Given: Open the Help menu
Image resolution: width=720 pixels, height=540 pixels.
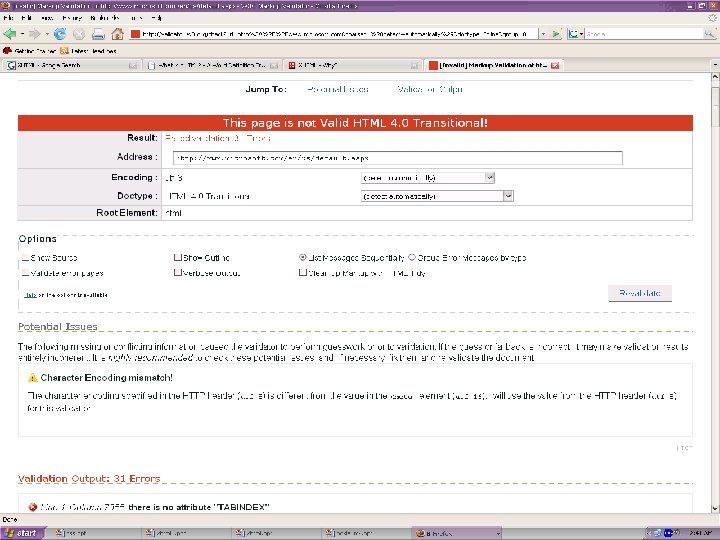Looking at the screenshot, I should [156, 18].
